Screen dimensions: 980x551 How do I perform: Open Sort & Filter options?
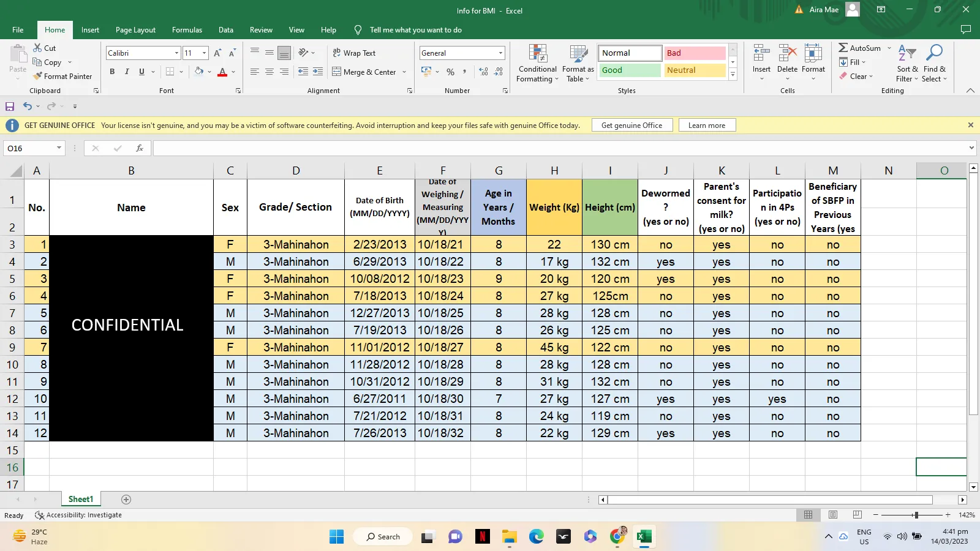(907, 64)
